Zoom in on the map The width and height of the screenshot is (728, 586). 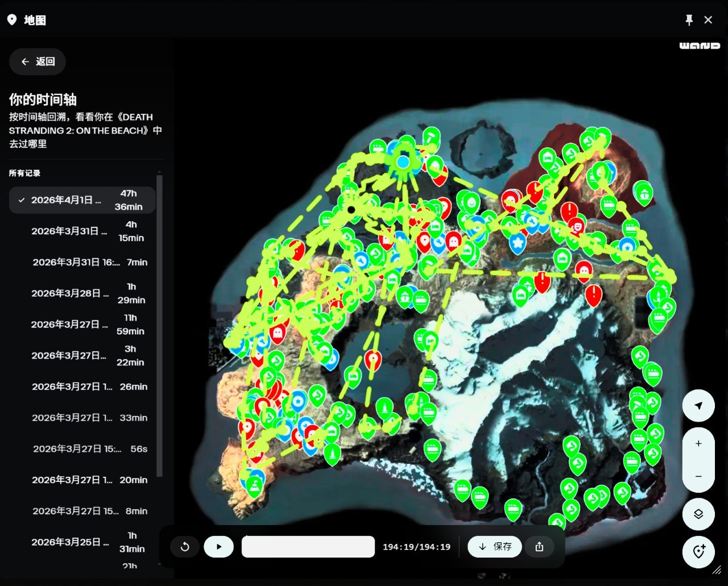point(698,444)
